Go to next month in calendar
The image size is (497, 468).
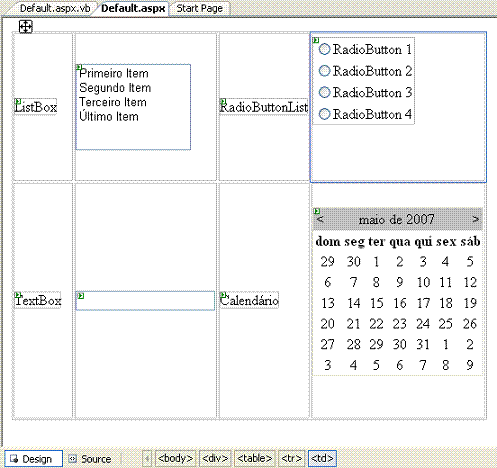coord(476,219)
